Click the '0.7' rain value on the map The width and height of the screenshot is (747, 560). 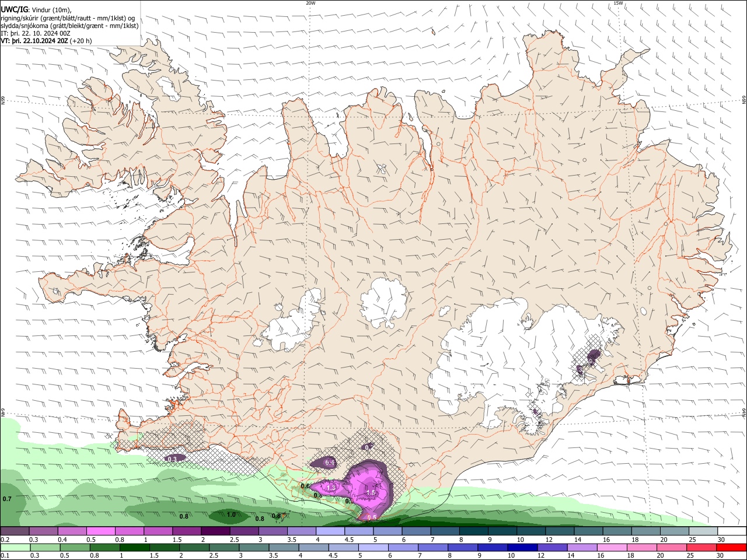click(7, 499)
